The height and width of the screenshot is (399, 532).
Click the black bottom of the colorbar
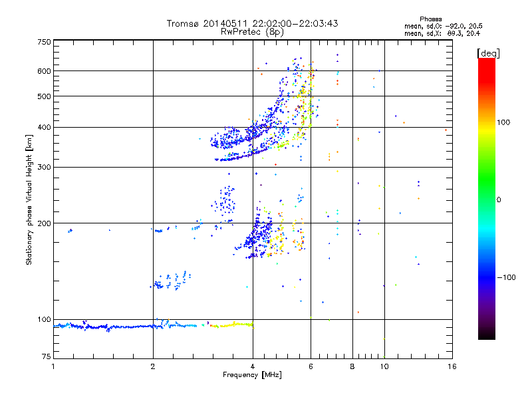(x=487, y=334)
